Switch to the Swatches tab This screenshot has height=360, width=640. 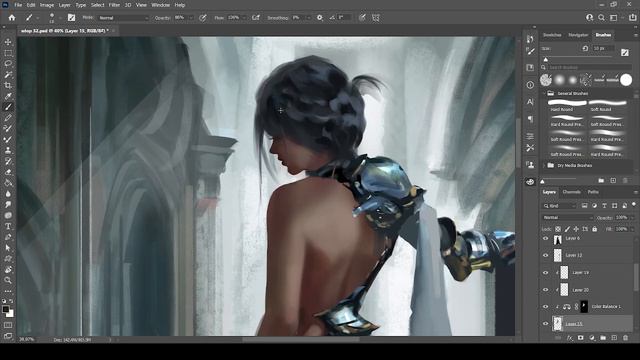[552, 35]
